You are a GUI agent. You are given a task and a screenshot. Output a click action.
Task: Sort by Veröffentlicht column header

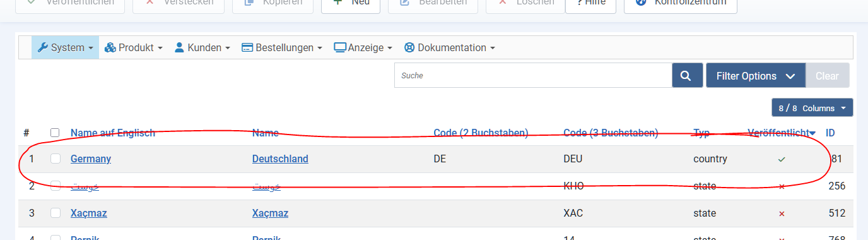tap(781, 133)
